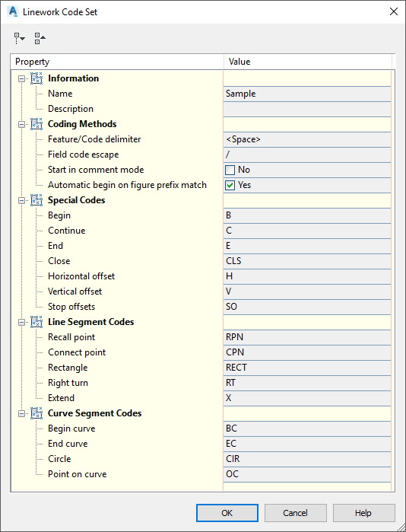The width and height of the screenshot is (406, 532).
Task: Uncheck Automatic begin on figure prefix match
Action: (x=230, y=185)
